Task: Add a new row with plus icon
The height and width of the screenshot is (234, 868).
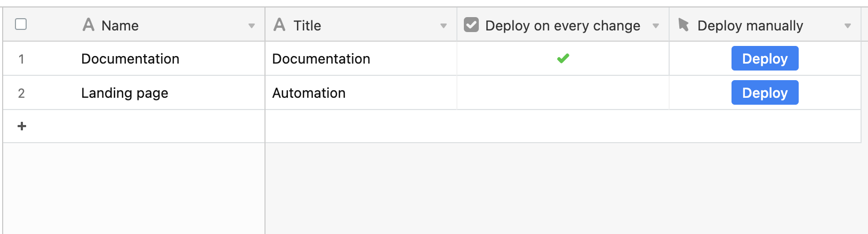Action: (22, 126)
